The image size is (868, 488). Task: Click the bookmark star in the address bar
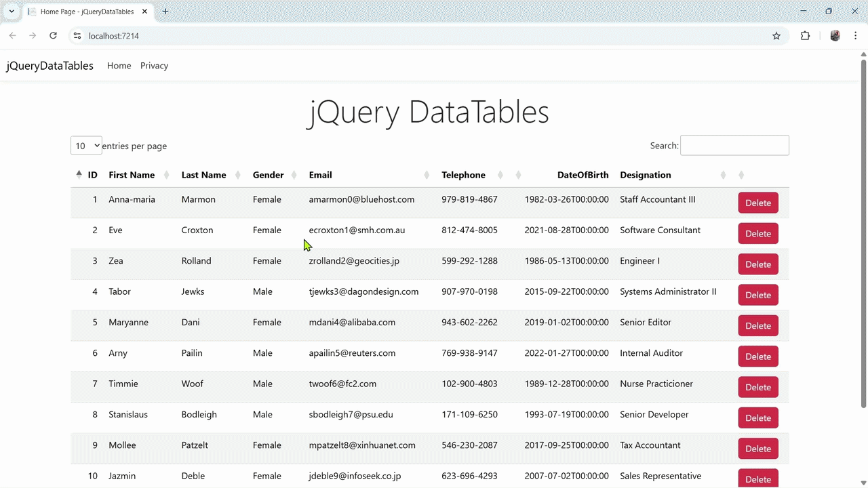pyautogui.click(x=776, y=36)
